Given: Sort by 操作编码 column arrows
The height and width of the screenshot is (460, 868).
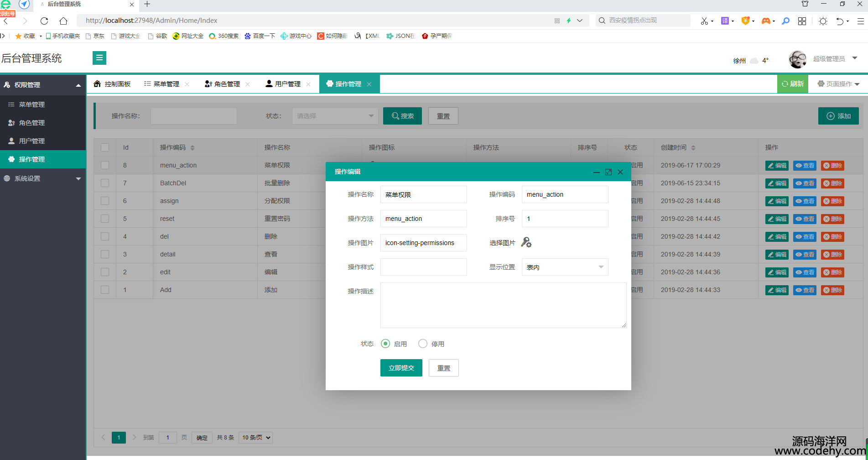Looking at the screenshot, I should click(x=192, y=148).
